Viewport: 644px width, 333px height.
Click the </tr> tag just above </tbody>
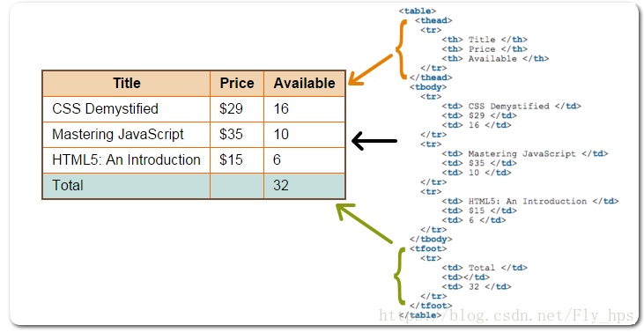433,230
